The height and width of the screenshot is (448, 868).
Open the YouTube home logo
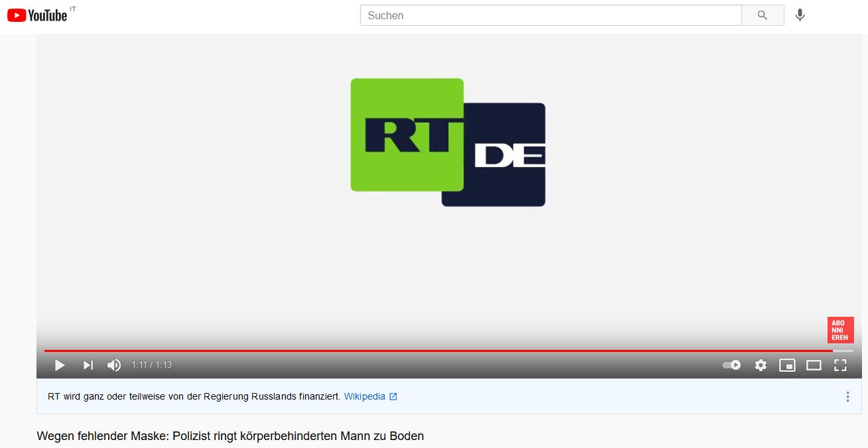tap(38, 15)
